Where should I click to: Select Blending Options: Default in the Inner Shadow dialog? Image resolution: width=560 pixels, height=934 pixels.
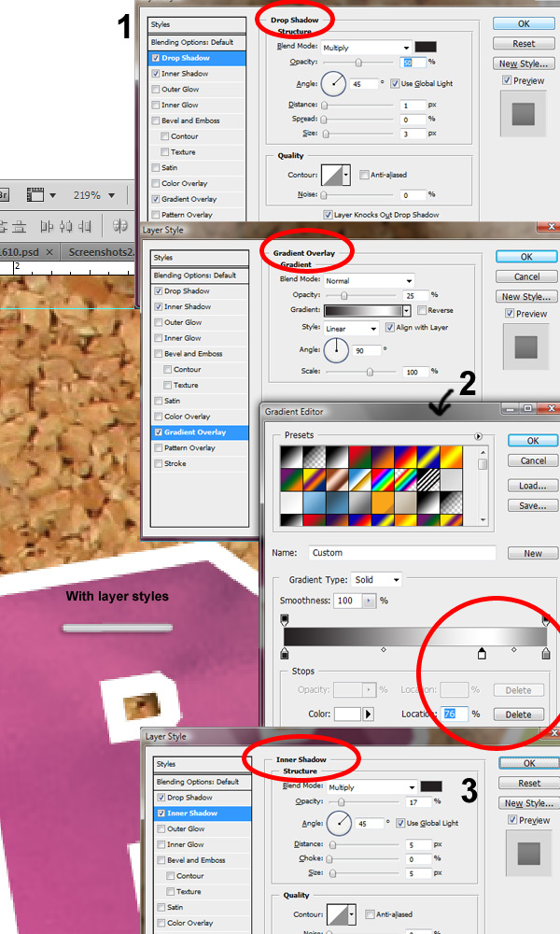(x=198, y=782)
